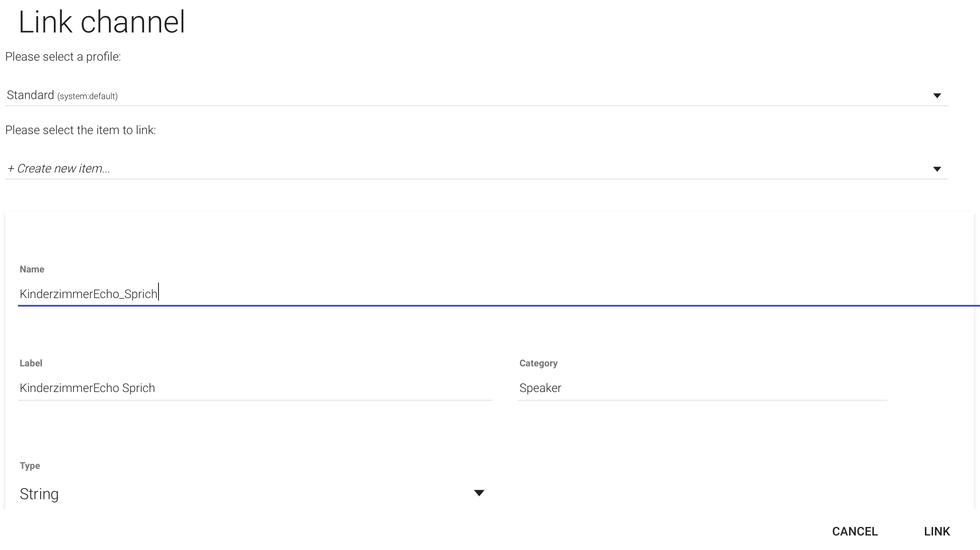Click the '(system:default)' profile identifier text

pyautogui.click(x=88, y=97)
